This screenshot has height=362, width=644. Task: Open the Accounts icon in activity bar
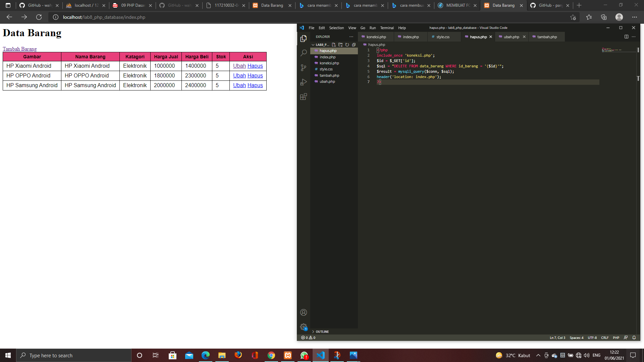pos(303,312)
